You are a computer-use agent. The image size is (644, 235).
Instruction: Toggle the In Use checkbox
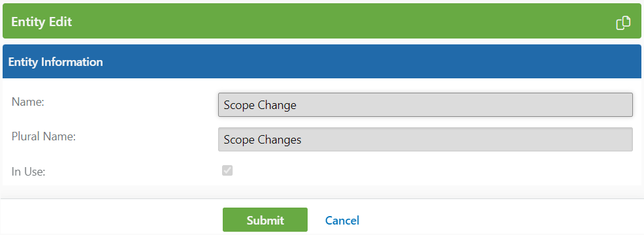click(227, 170)
